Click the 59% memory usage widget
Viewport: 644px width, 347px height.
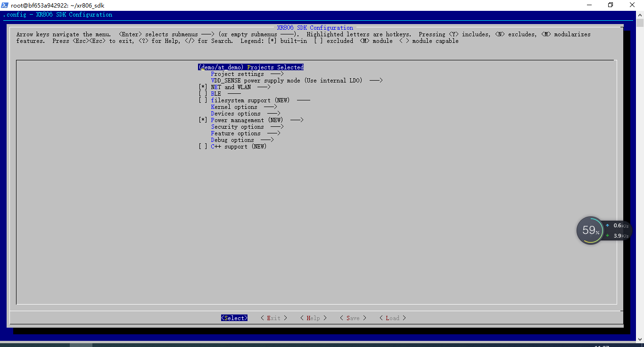(590, 231)
